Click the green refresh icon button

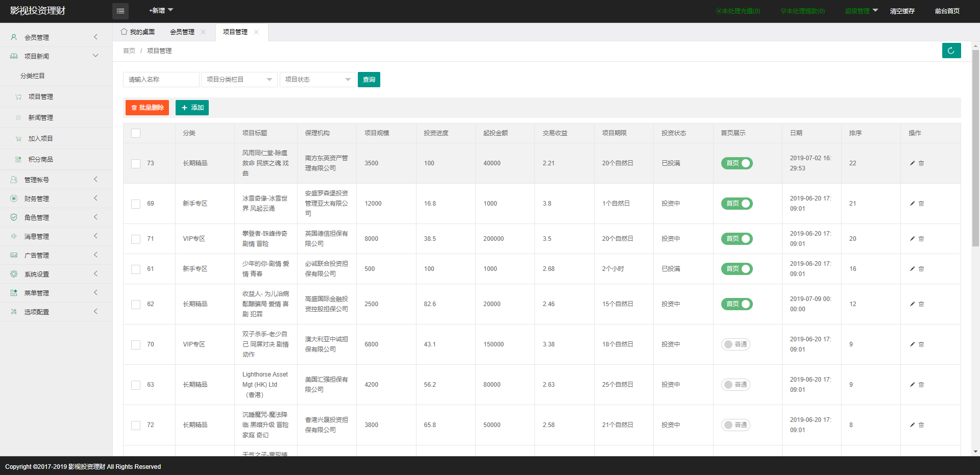(x=951, y=51)
